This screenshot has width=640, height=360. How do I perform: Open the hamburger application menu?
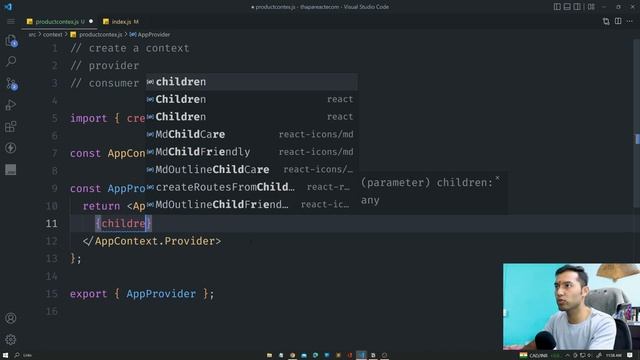11,22
